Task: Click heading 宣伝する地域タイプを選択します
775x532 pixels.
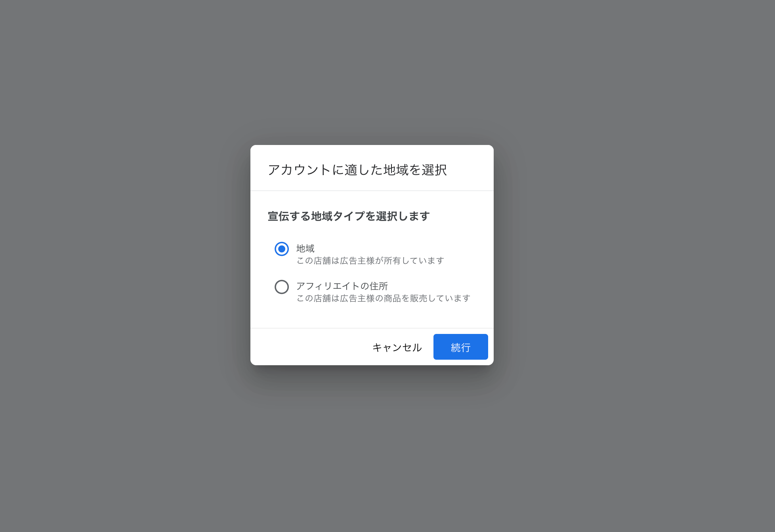Action: pyautogui.click(x=349, y=216)
